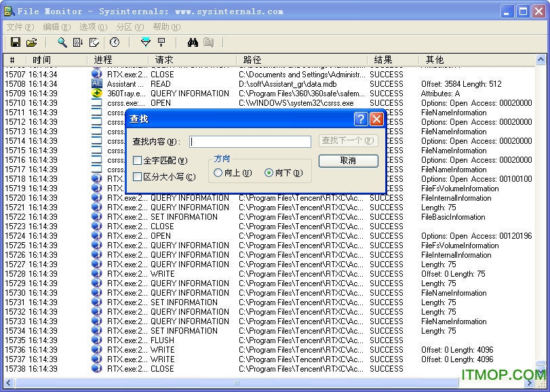Click the RTX icon in row 15728
Screen dimensions: 550x392
click(97, 273)
